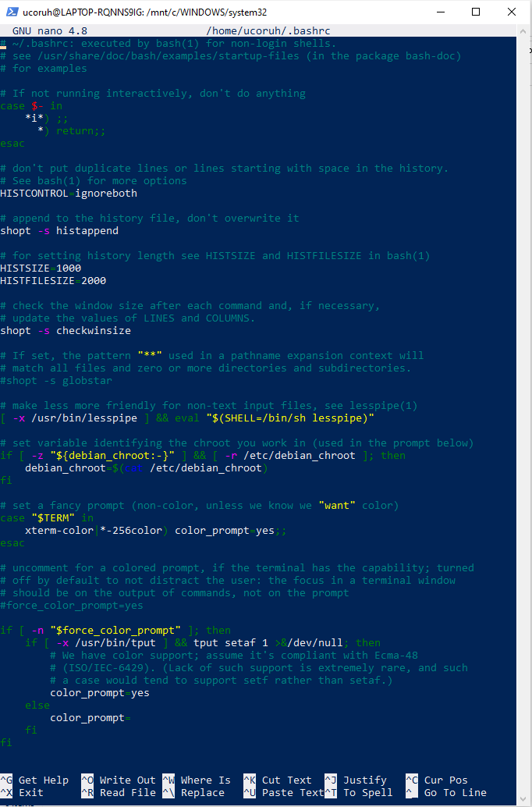Place cursor on shopt -s checkwinsize line
Image resolution: width=532 pixels, height=807 pixels.
(66, 330)
